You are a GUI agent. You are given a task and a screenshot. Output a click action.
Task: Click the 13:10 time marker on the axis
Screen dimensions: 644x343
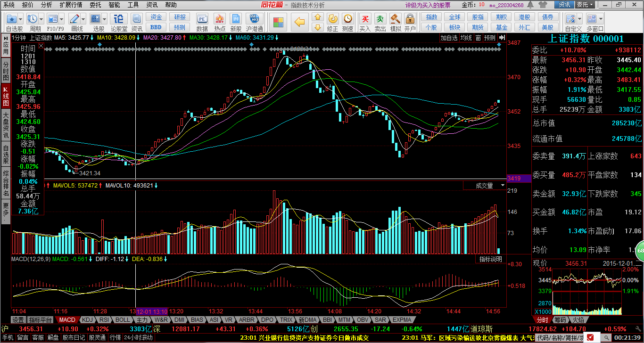pyautogui.click(x=152, y=311)
